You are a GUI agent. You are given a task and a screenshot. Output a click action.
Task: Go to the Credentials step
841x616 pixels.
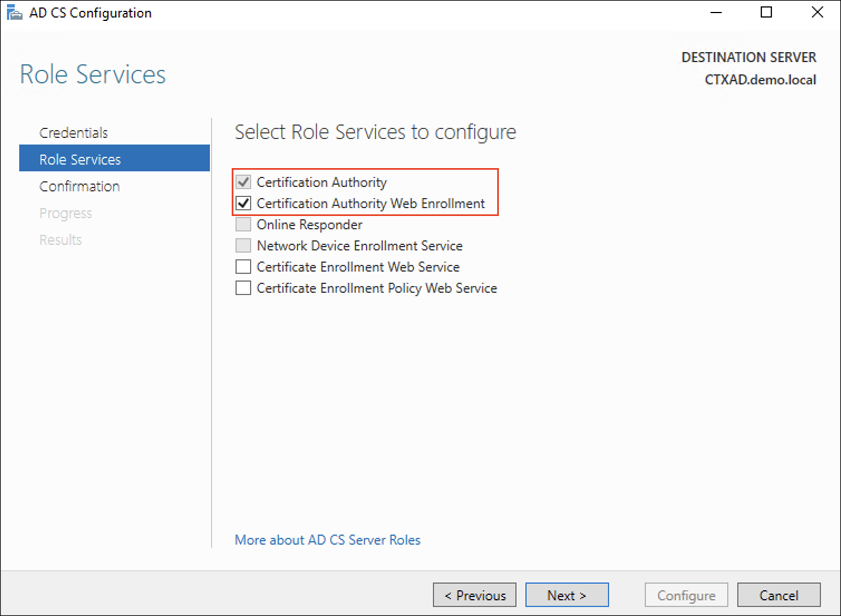[74, 133]
